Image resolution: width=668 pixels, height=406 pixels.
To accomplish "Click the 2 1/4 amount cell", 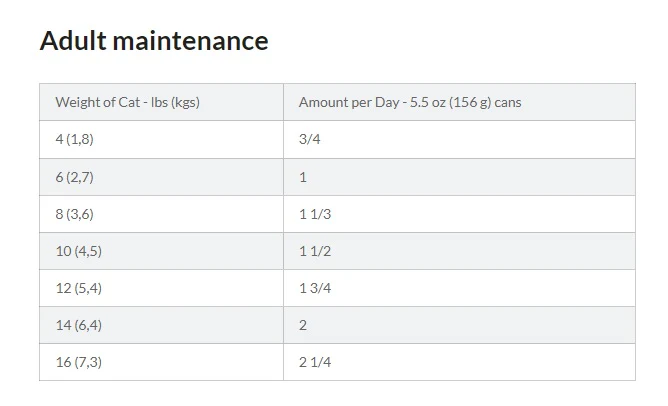I will click(x=459, y=362).
